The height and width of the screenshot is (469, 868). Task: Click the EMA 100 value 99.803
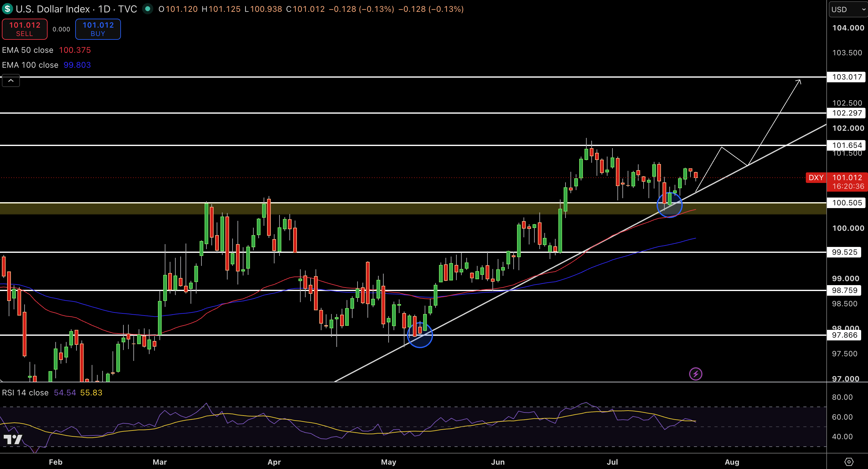click(77, 65)
